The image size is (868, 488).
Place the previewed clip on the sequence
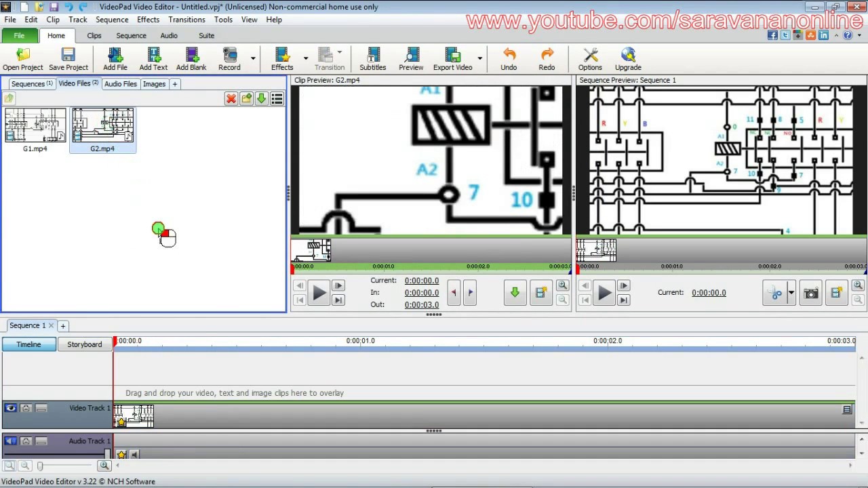515,292
